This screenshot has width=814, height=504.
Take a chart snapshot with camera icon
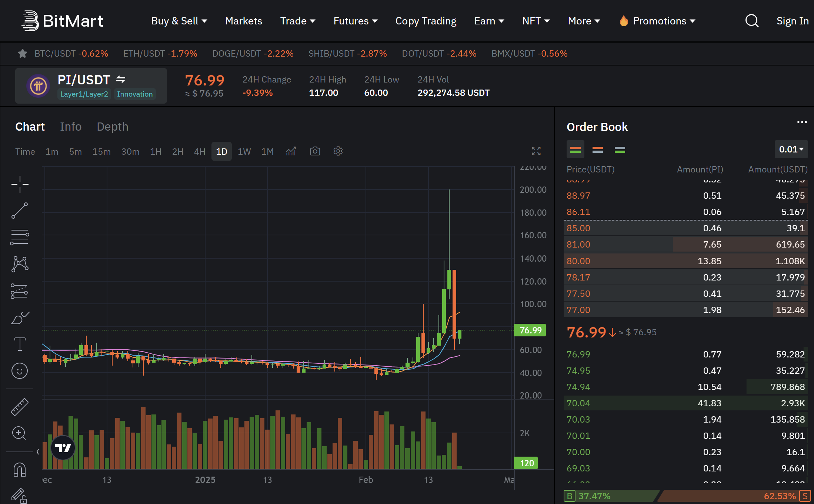(315, 151)
